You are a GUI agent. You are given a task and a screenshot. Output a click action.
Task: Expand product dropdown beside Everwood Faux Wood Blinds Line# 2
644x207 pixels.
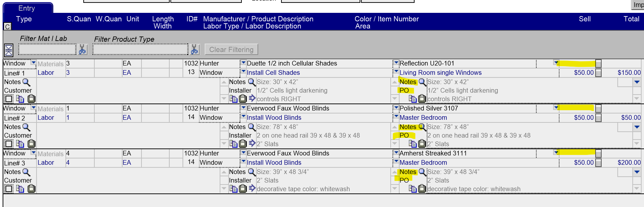[243, 108]
